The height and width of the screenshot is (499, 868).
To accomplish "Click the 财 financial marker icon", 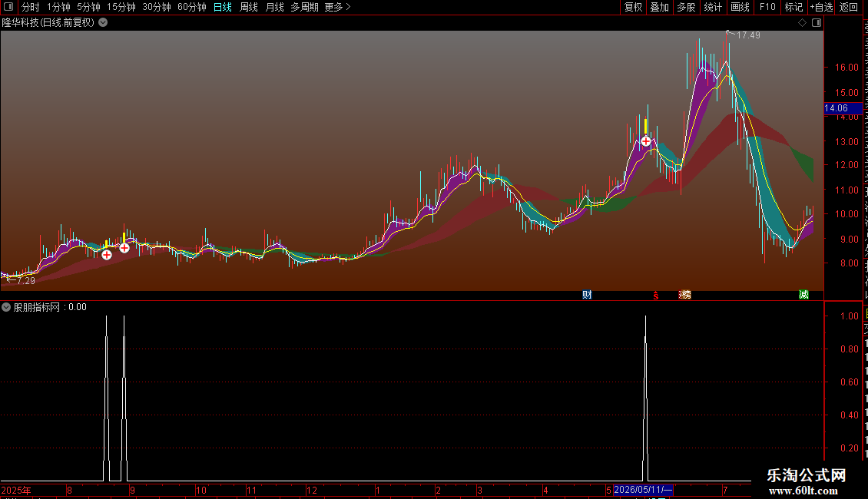I will (x=587, y=295).
